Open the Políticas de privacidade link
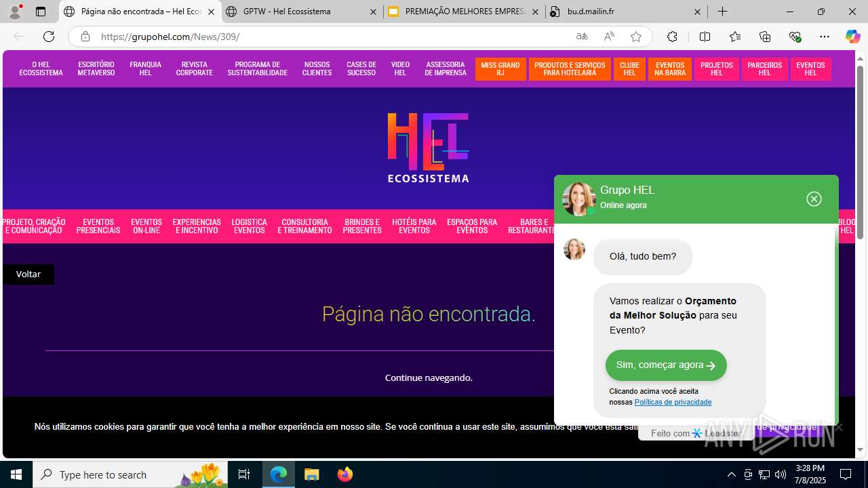This screenshot has height=488, width=868. click(x=673, y=402)
